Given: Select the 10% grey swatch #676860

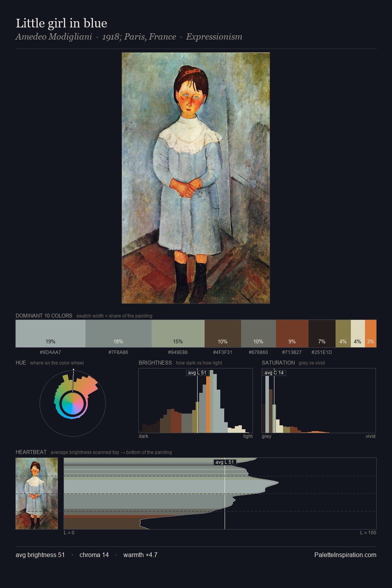Looking at the screenshot, I should (x=258, y=334).
